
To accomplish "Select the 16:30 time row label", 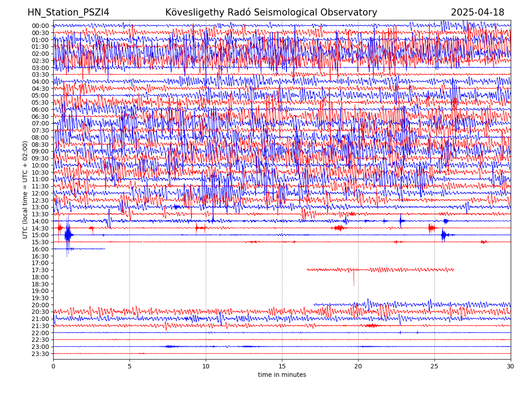I will (x=40, y=256).
